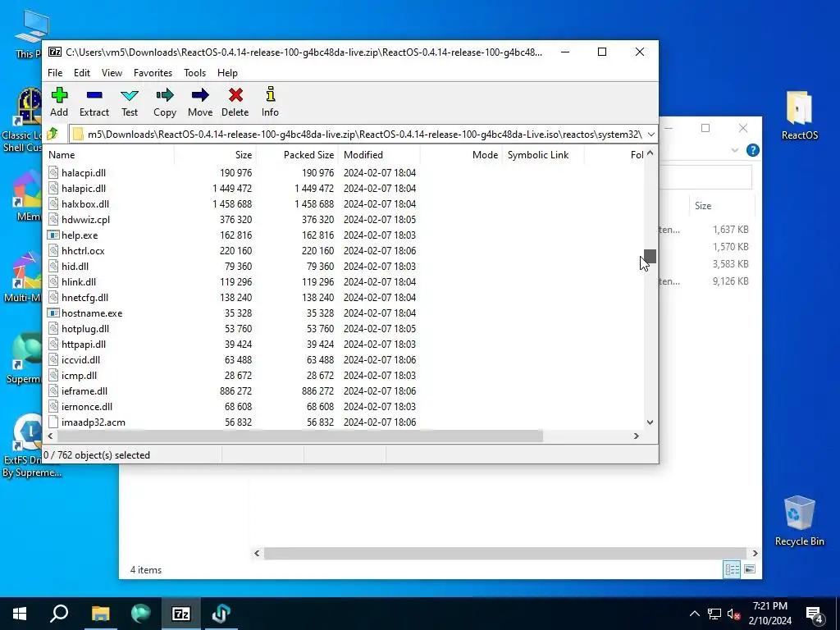The height and width of the screenshot is (630, 840).
Task: Expand the address path dropdown
Action: (x=651, y=135)
